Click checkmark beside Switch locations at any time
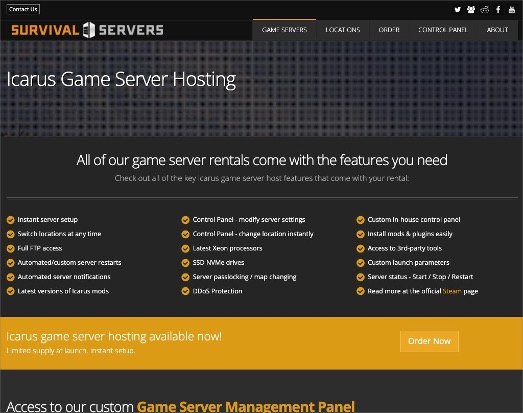 tap(11, 234)
